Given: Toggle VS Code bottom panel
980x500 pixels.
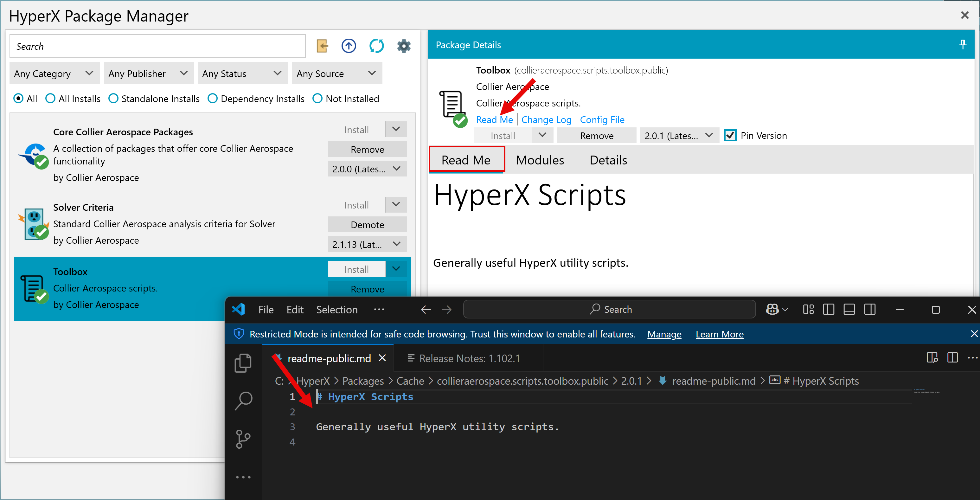Looking at the screenshot, I should pos(849,309).
